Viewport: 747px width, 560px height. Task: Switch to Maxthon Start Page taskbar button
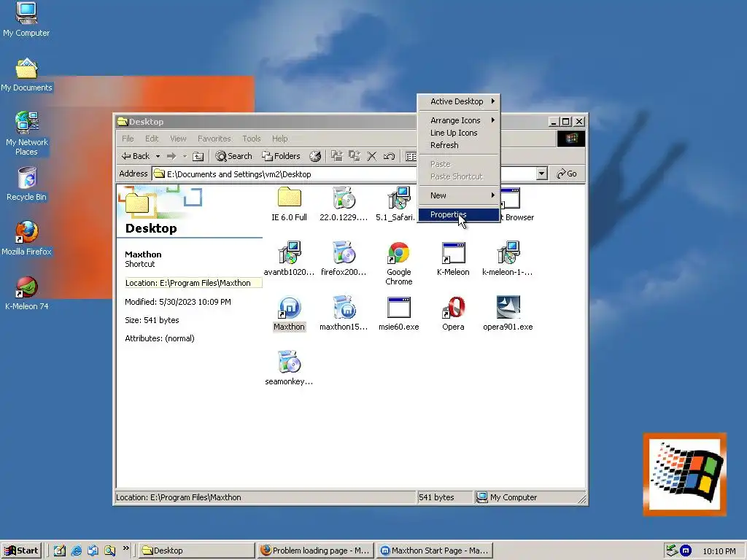[435, 551]
